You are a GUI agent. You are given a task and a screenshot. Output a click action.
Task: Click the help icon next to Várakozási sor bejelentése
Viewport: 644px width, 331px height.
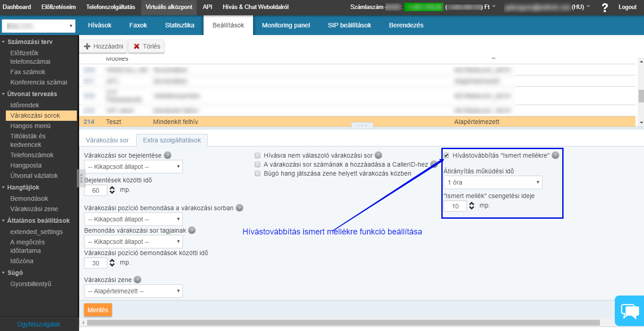[x=168, y=155]
